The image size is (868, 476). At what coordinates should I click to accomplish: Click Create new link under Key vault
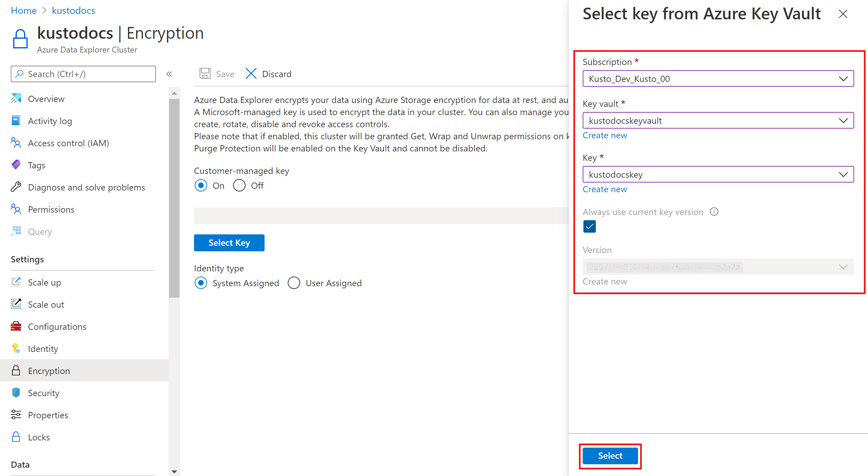pos(605,136)
